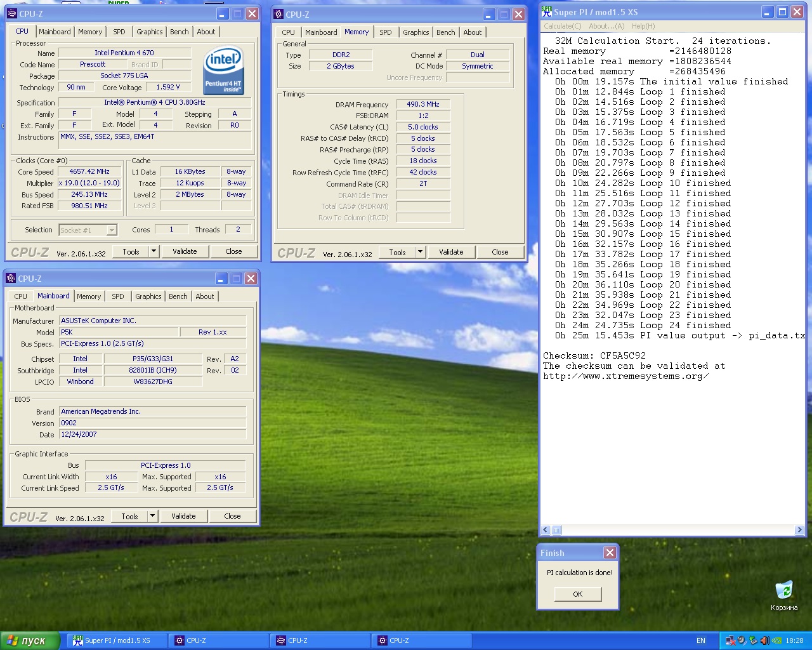The width and height of the screenshot is (812, 650).
Task: Click title bar icon of CPU-Z CPU window
Action: click(x=12, y=13)
